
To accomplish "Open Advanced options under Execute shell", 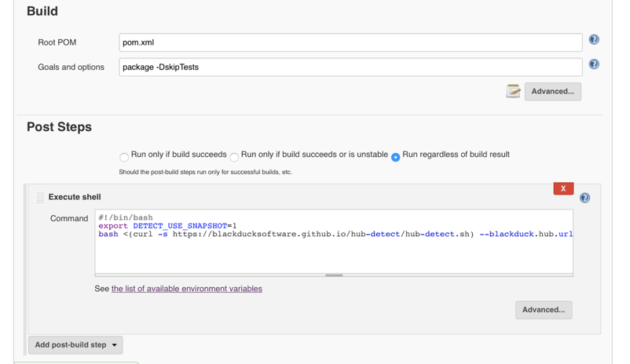I will (544, 310).
